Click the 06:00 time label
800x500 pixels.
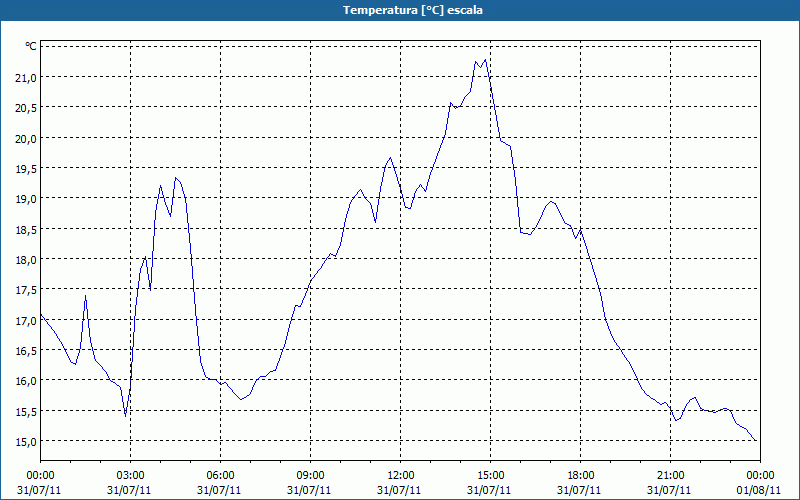(x=220, y=476)
